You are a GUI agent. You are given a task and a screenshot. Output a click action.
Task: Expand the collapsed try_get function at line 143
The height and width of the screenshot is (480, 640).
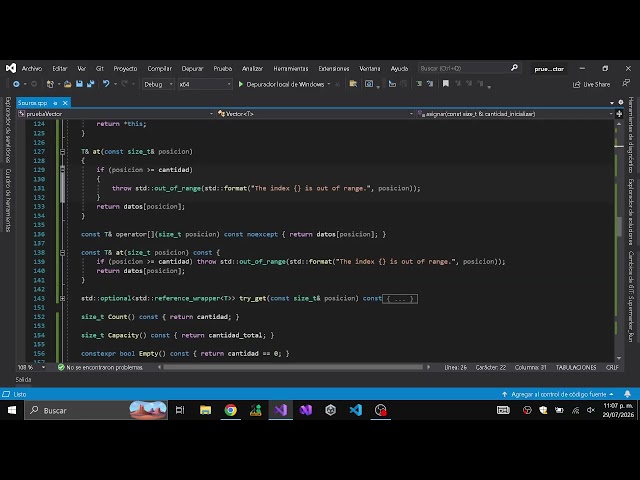pos(62,298)
